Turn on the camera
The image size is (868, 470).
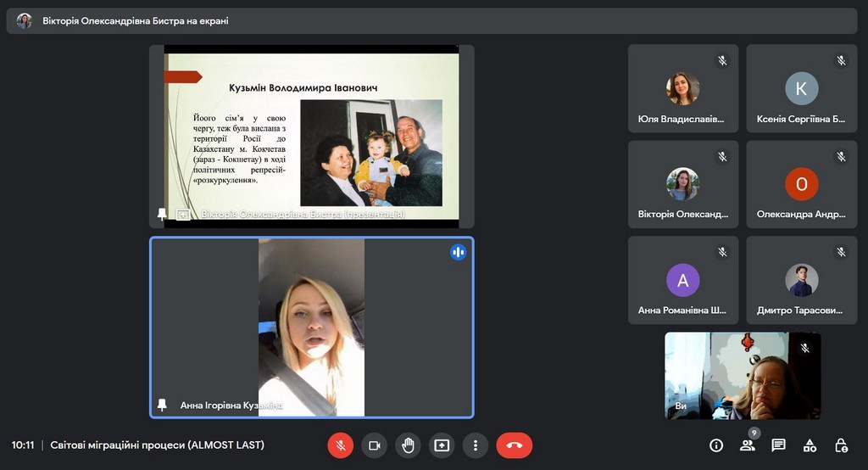click(374, 445)
